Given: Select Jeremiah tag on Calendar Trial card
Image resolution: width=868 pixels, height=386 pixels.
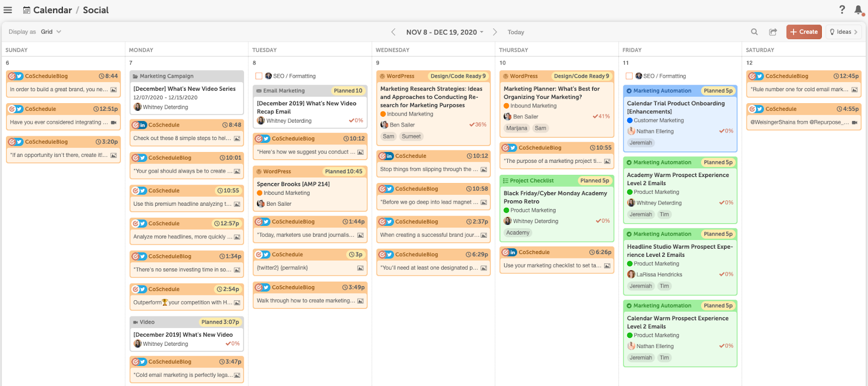Looking at the screenshot, I should tap(641, 143).
